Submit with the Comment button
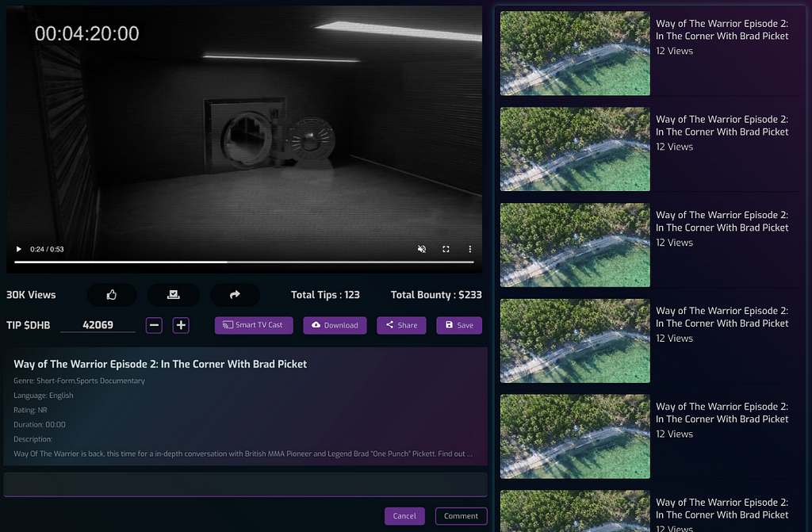This screenshot has width=812, height=532. [x=461, y=516]
